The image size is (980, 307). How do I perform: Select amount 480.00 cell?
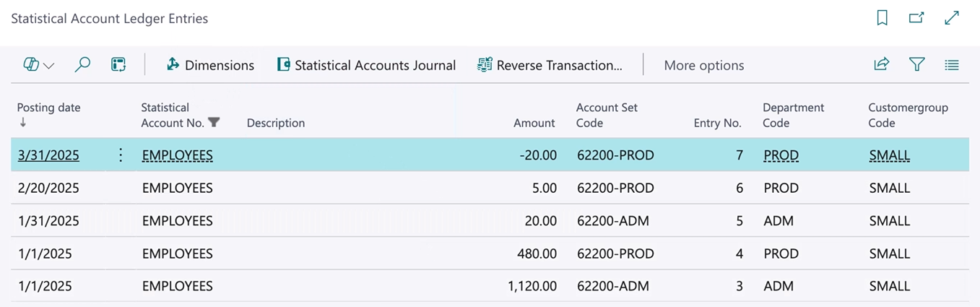coord(537,254)
